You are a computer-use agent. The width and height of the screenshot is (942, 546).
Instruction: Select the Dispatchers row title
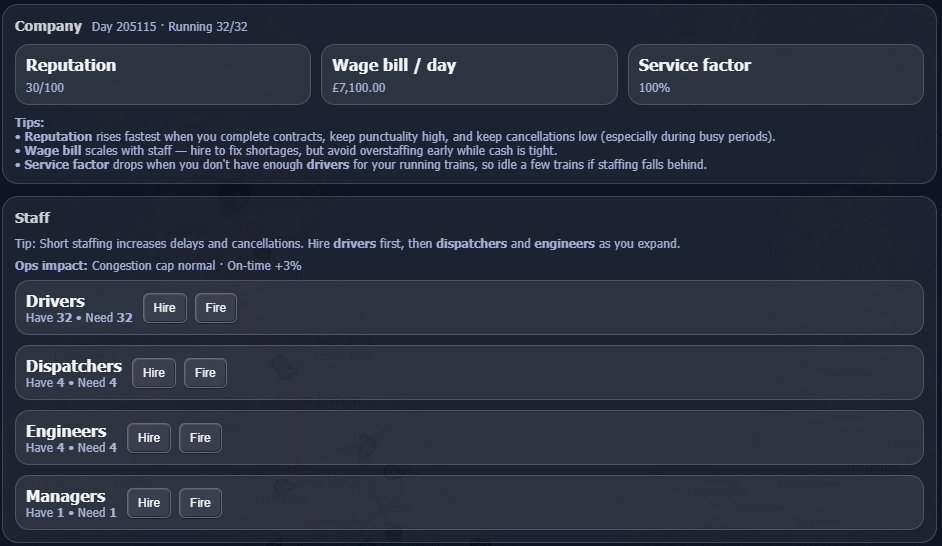[74, 366]
